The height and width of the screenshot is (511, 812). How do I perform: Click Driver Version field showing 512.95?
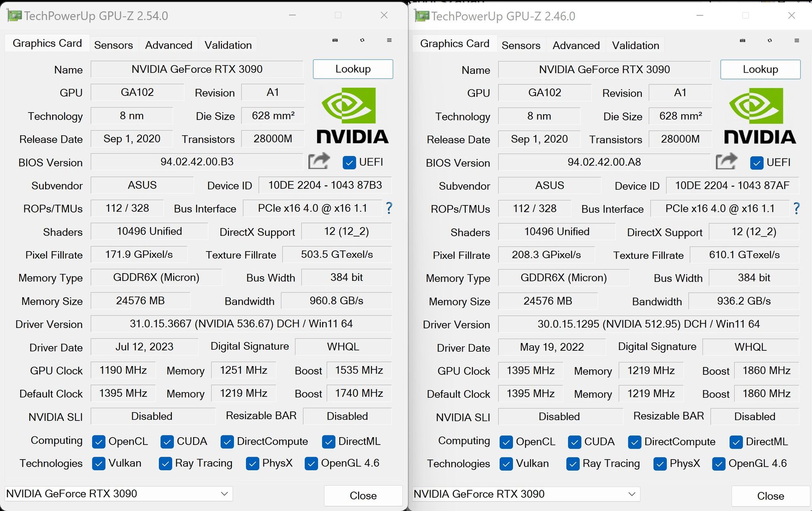click(x=649, y=324)
